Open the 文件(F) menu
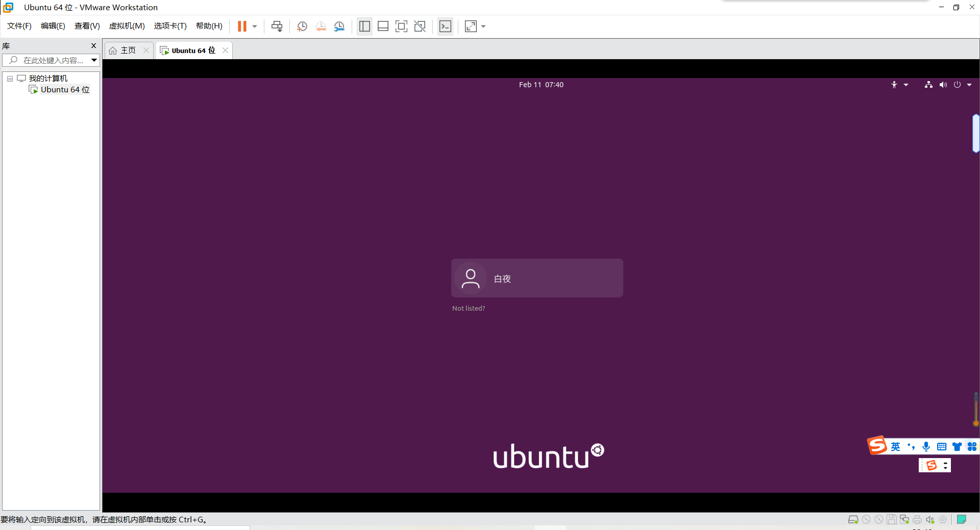This screenshot has height=530, width=980. 19,26
